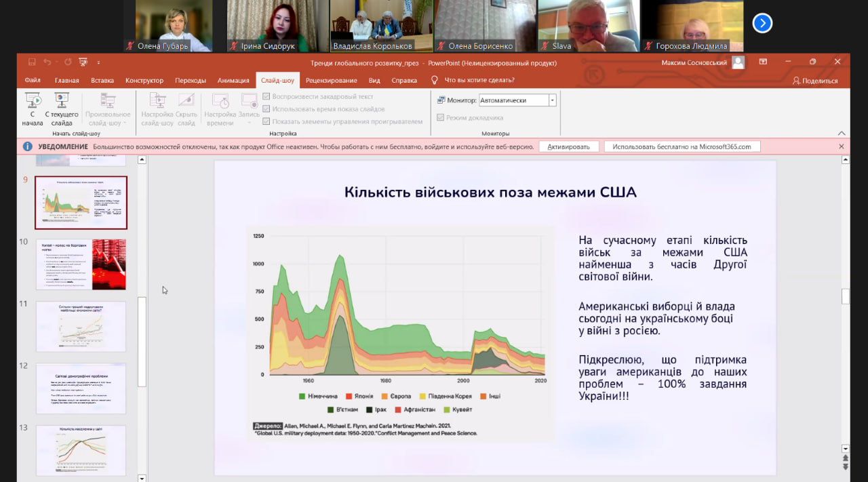The width and height of the screenshot is (868, 482).
Task: Open the Настройка слайд-шоу setup icon
Action: [157, 108]
